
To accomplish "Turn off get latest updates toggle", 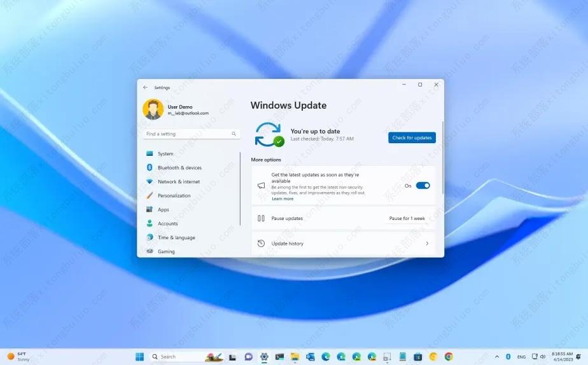I will tap(423, 186).
